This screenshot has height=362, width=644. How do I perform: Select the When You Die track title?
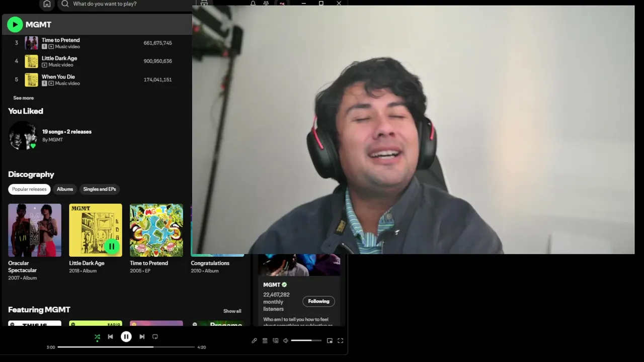tap(58, 76)
